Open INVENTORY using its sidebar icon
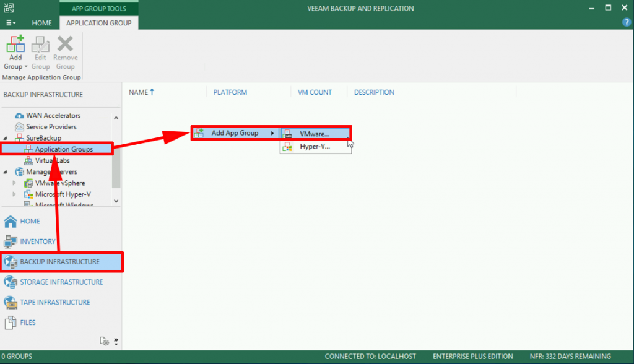Viewport: 634px width, 364px height. 10,241
